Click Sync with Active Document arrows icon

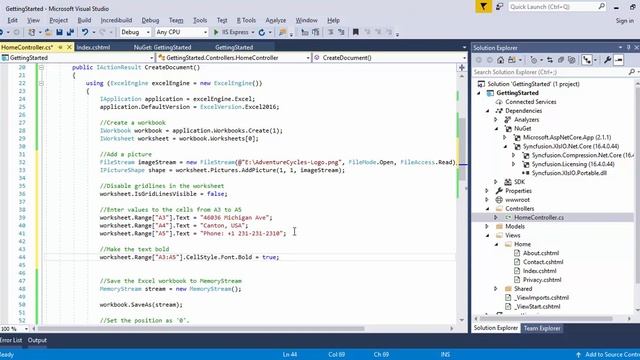point(550,60)
